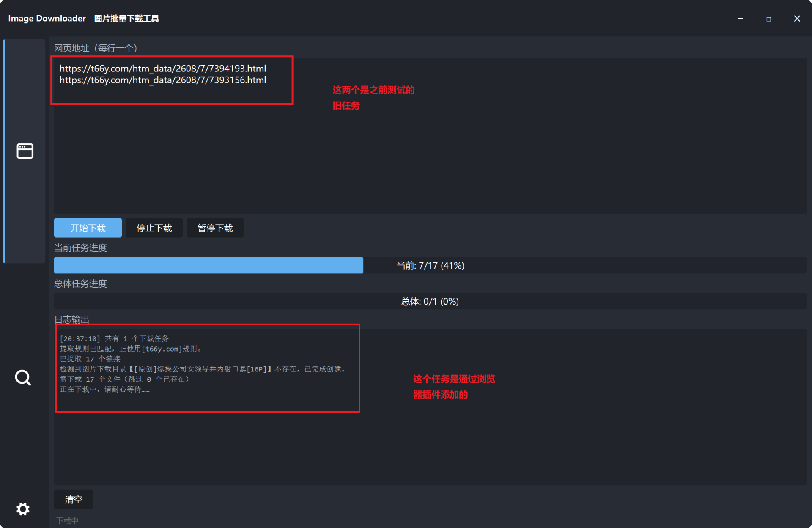Click the second URL line ending in 7393156.html
Image resolution: width=812 pixels, height=528 pixels.
(163, 80)
